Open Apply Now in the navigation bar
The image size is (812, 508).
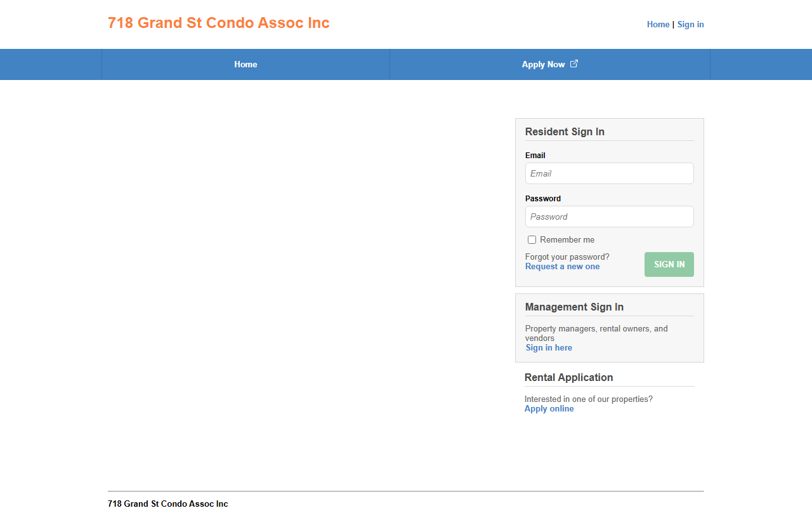[x=550, y=64]
